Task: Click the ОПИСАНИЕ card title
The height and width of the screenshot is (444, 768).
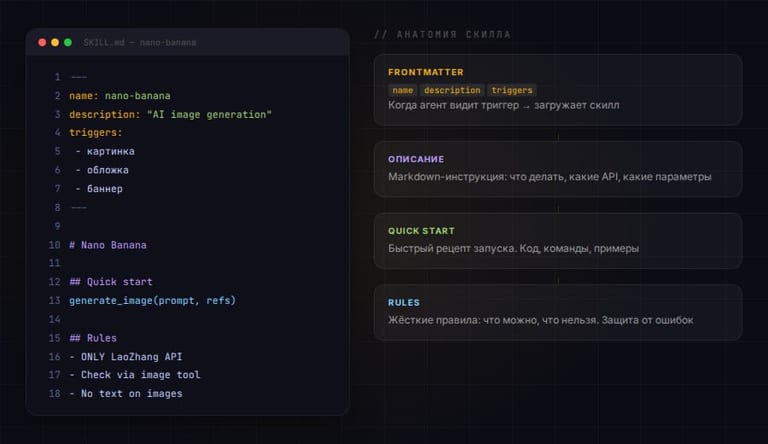Action: [416, 159]
